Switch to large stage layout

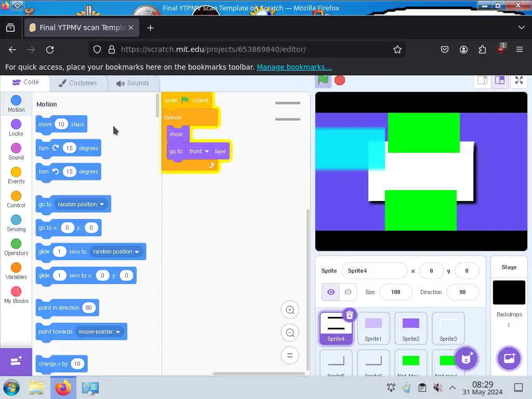coord(499,81)
